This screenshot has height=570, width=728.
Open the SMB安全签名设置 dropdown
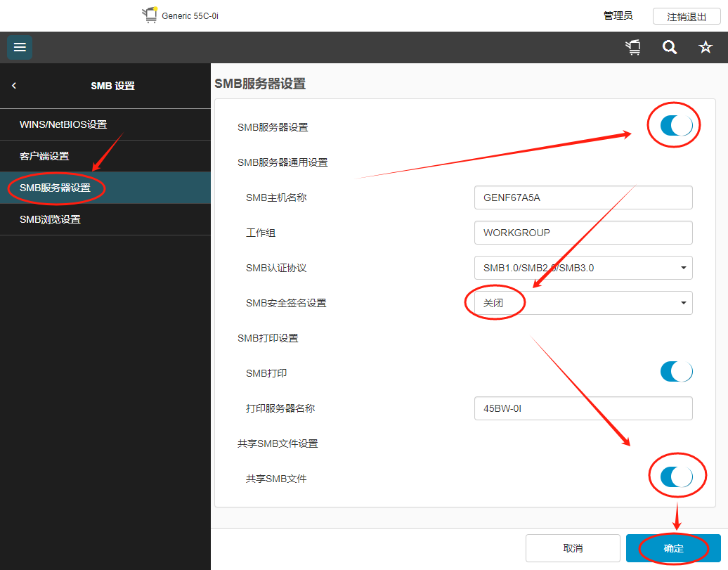(583, 303)
